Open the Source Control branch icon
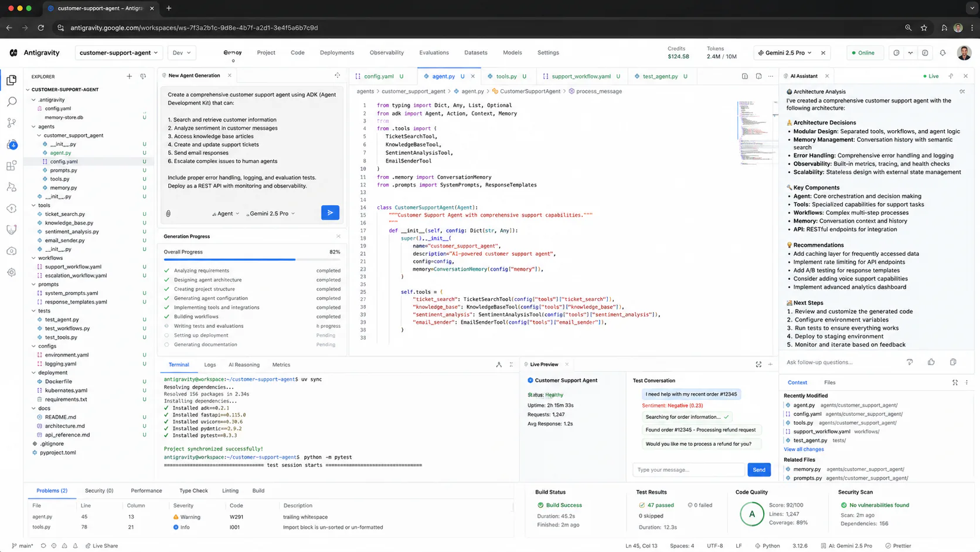The height and width of the screenshot is (552, 980). [x=12, y=123]
